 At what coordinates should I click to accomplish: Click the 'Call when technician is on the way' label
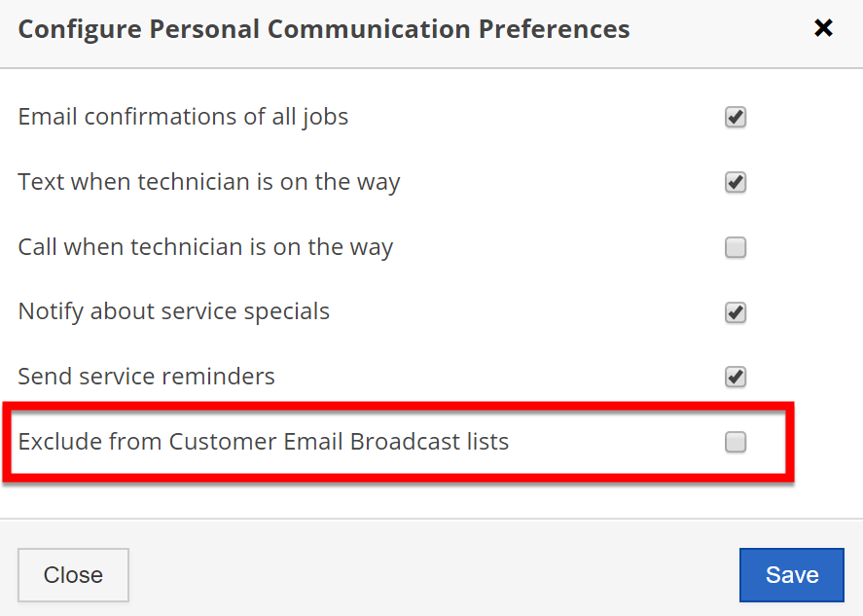[205, 247]
